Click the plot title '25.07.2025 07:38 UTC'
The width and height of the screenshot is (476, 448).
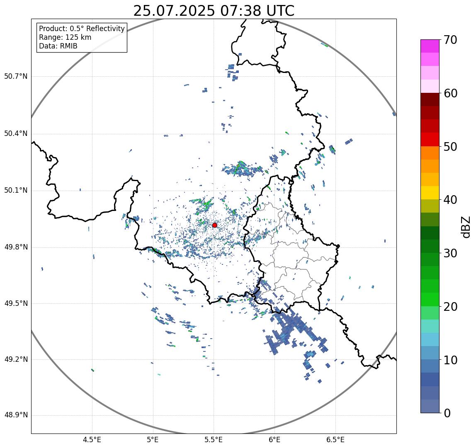214,11
